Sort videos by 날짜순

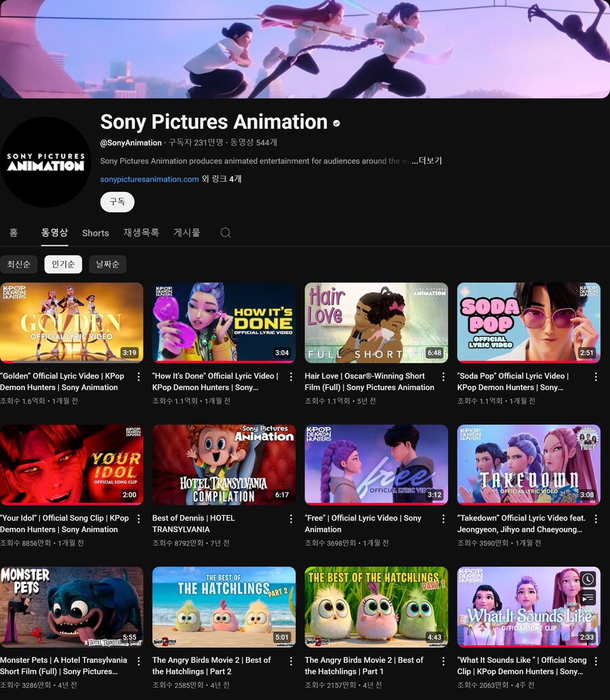108,264
